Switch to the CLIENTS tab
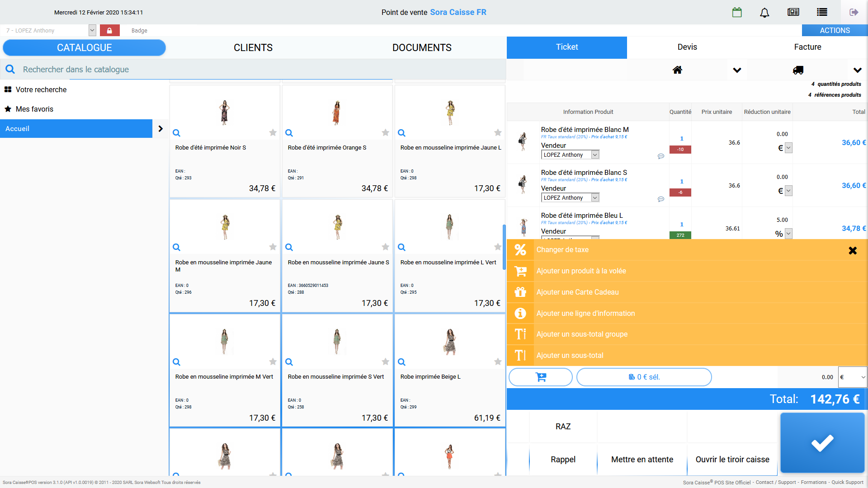 253,47
